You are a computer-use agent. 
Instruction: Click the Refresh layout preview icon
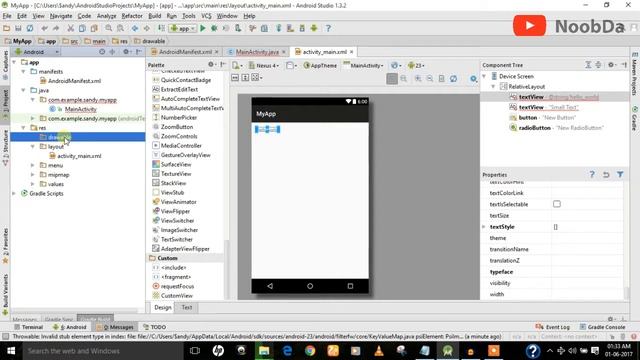(x=453, y=78)
